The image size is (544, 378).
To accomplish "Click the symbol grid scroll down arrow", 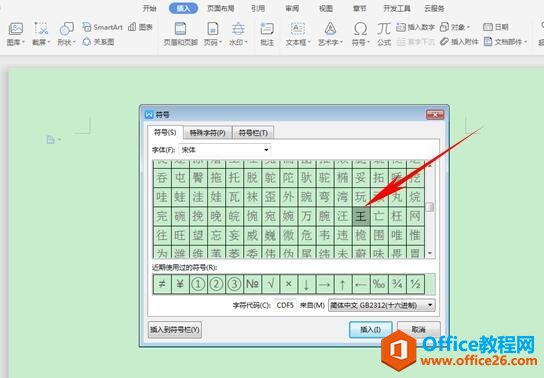I will (x=430, y=253).
